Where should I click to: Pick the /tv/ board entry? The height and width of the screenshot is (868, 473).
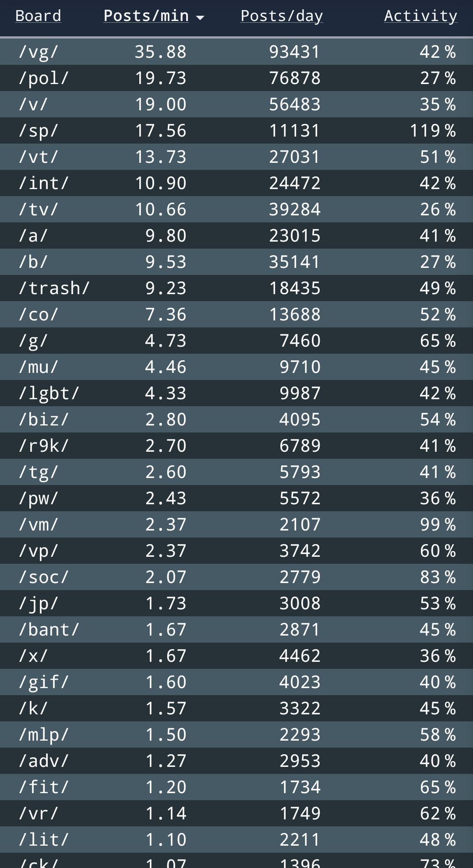[x=38, y=210]
